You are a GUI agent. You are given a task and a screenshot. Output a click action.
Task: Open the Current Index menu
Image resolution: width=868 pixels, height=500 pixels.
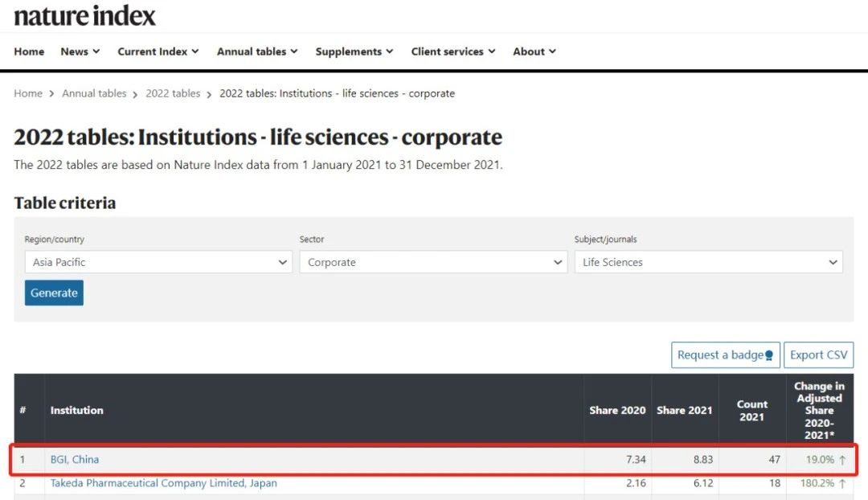point(158,51)
